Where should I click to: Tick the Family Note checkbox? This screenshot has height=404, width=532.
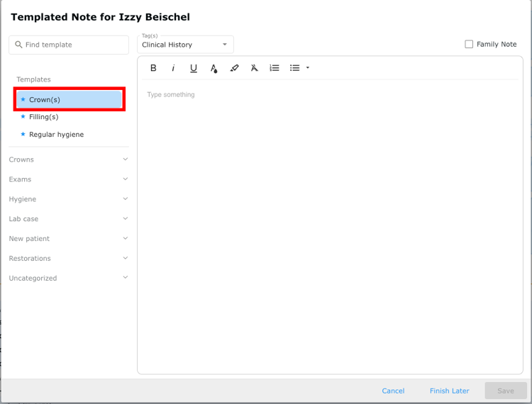point(469,44)
